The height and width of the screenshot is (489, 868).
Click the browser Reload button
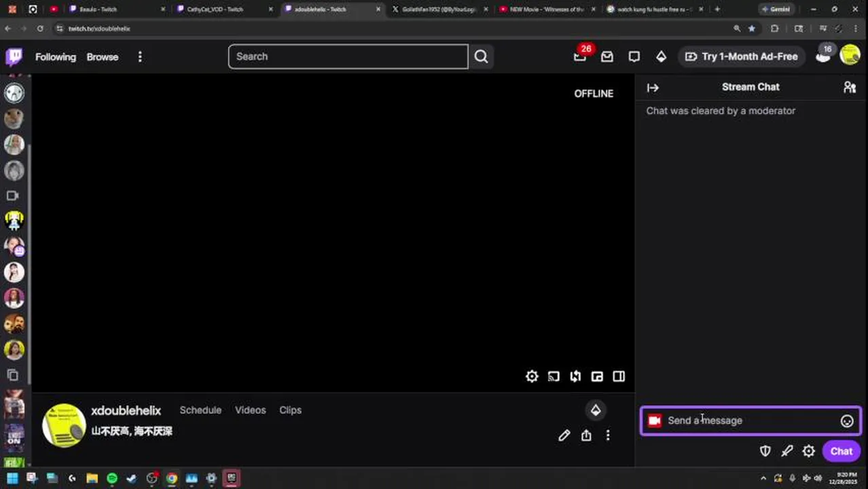coord(40,29)
